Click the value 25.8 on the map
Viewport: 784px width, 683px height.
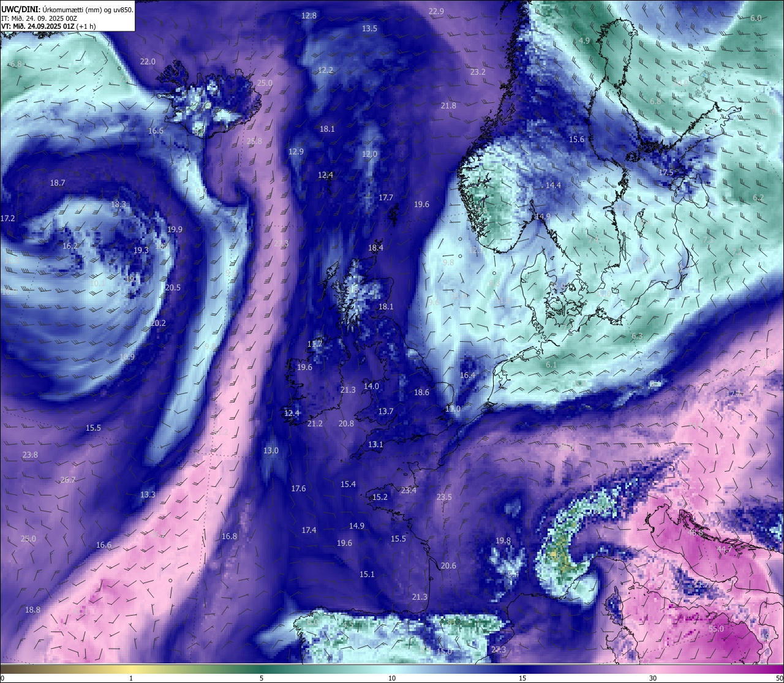(x=254, y=141)
